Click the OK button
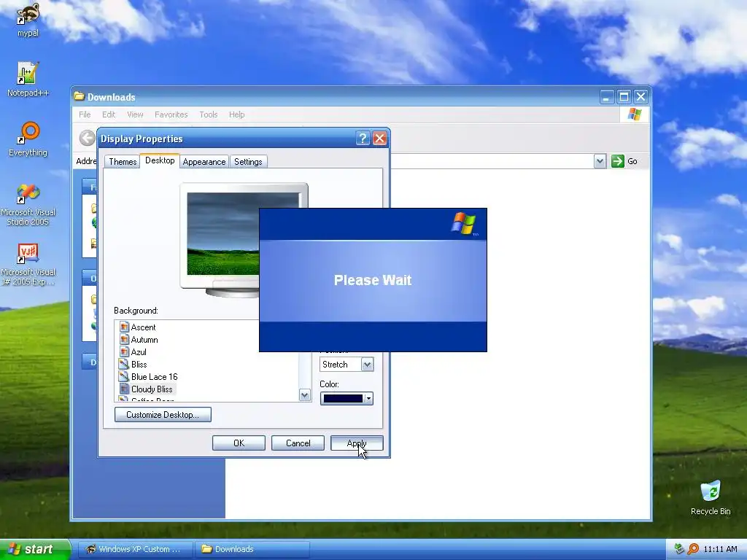 click(239, 443)
